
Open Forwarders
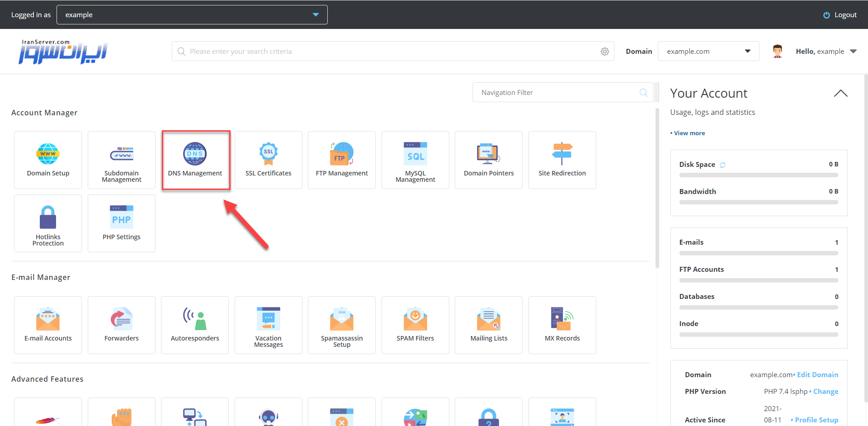[x=122, y=325]
